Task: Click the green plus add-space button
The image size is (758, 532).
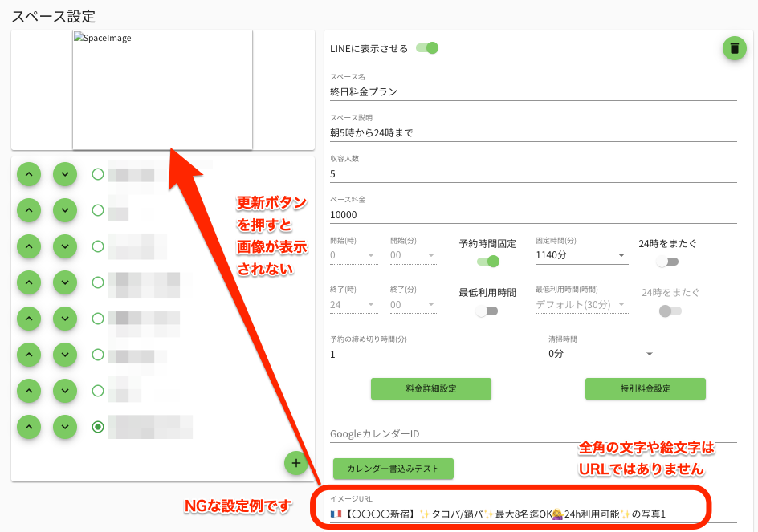Action: coord(295,463)
